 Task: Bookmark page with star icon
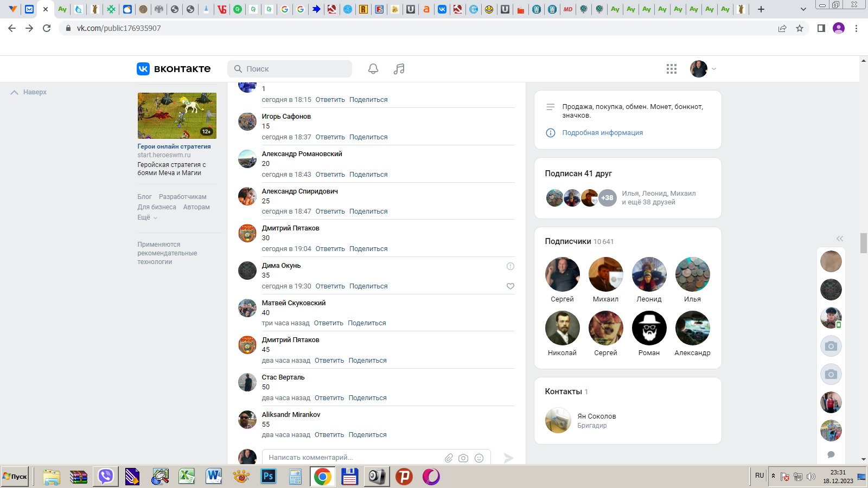[x=800, y=28]
